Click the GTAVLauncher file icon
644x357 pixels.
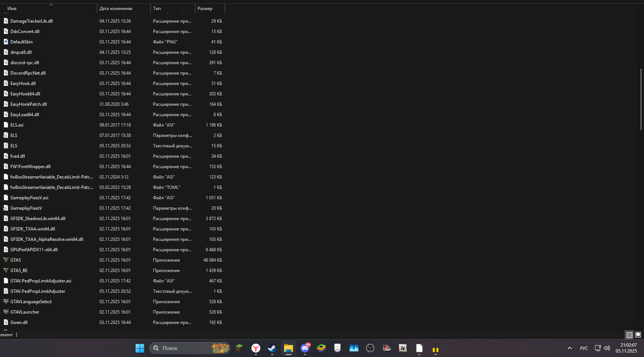click(6, 312)
